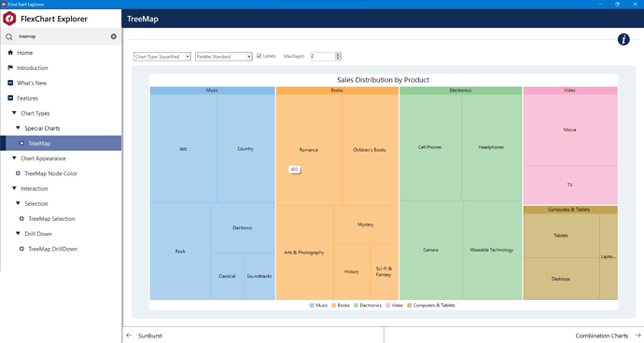Open Home via the house icon
The width and height of the screenshot is (644, 343).
(10, 52)
